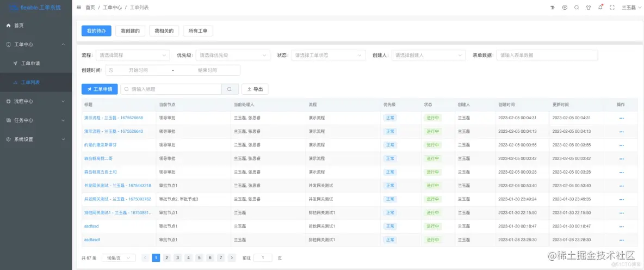Open actions menu for row 的是的撒发斯蒂芬

(x=621, y=145)
